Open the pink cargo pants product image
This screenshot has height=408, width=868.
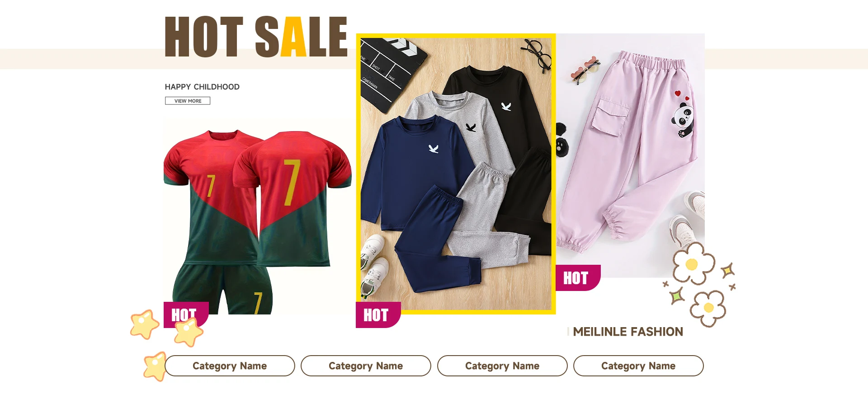pos(630,155)
